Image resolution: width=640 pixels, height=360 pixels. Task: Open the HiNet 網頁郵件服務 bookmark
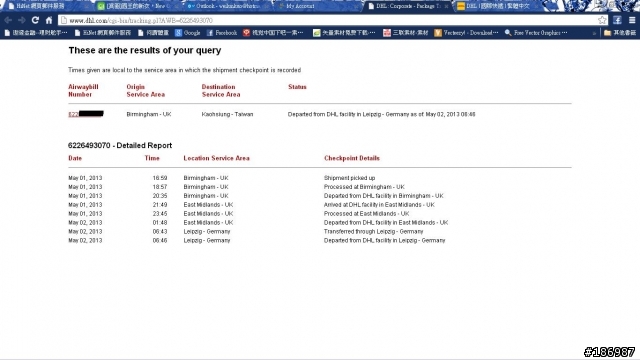(x=102, y=33)
